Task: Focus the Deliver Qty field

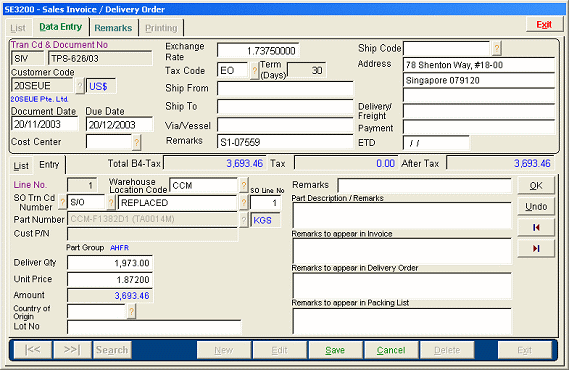Action: click(110, 263)
